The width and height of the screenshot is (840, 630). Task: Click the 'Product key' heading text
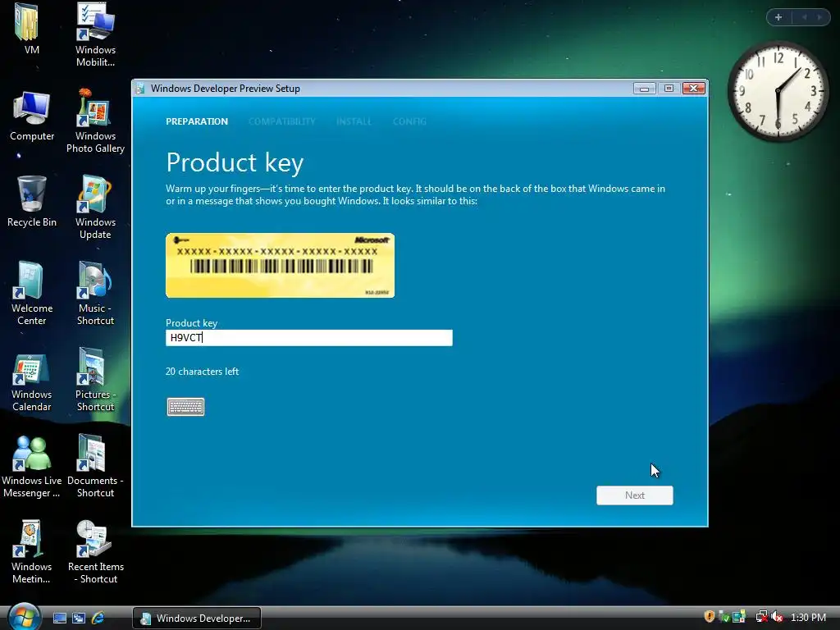pyautogui.click(x=235, y=163)
